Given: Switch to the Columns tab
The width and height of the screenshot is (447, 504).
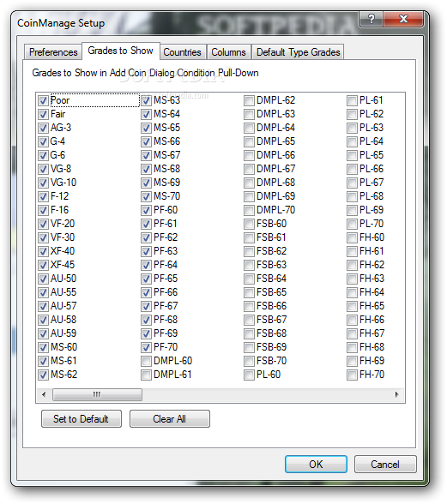Looking at the screenshot, I should click(x=228, y=52).
